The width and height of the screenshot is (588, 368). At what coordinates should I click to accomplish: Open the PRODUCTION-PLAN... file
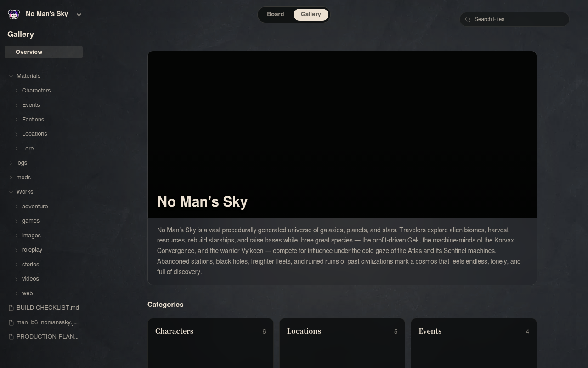tap(48, 337)
